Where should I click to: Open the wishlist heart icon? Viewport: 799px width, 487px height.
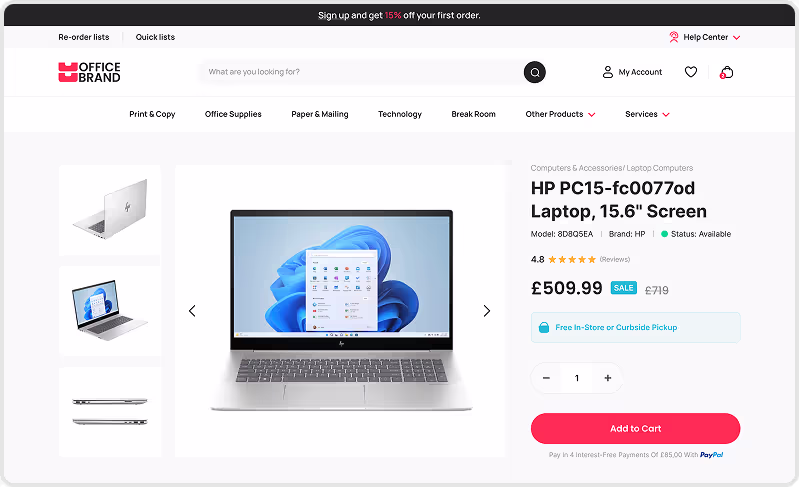(690, 72)
